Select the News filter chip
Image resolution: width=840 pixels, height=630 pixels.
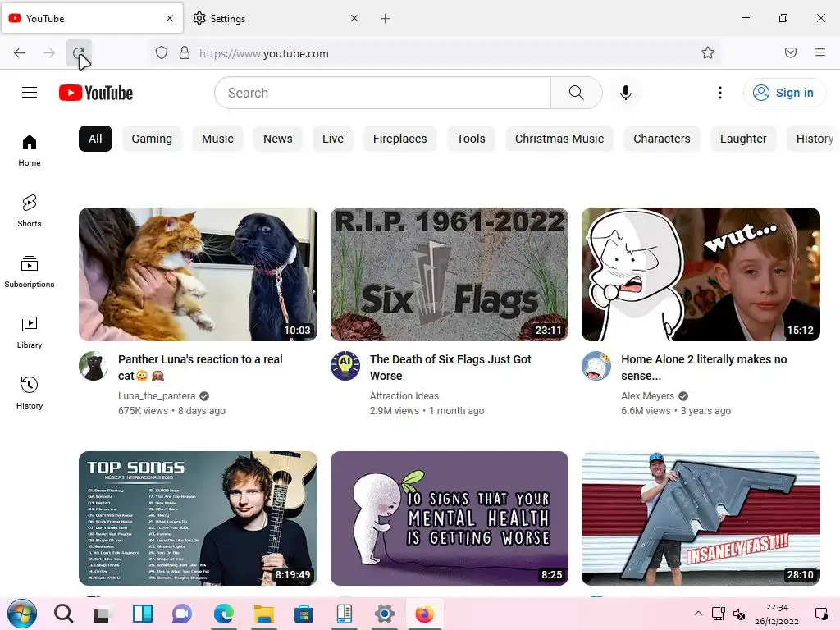tap(278, 139)
